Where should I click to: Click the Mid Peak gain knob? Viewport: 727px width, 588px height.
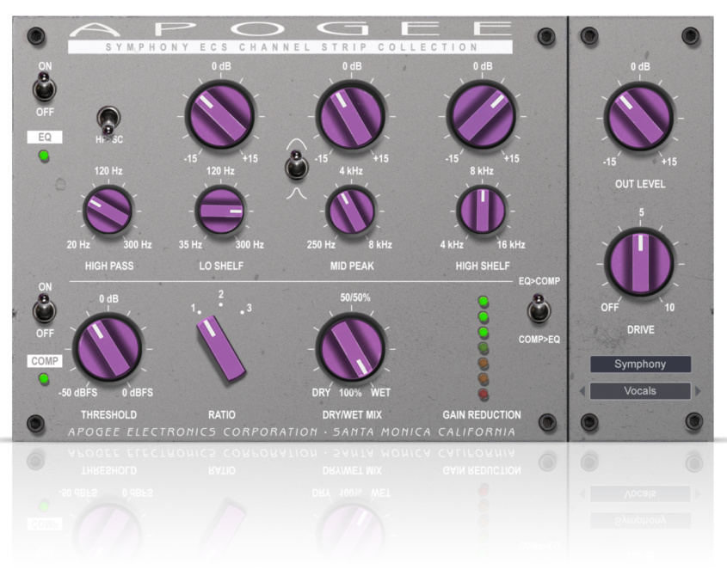tap(351, 116)
